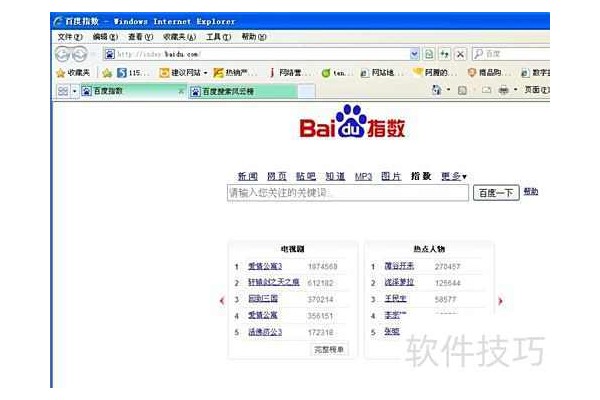The height and width of the screenshot is (400, 600).
Task: Click the add-to-favorites-bar star icon
Action: coord(107,73)
